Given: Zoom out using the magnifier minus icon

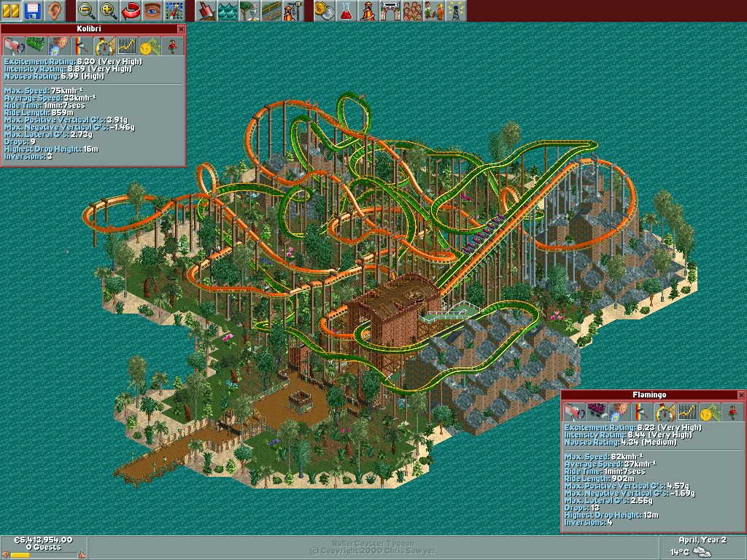Looking at the screenshot, I should coord(87,10).
